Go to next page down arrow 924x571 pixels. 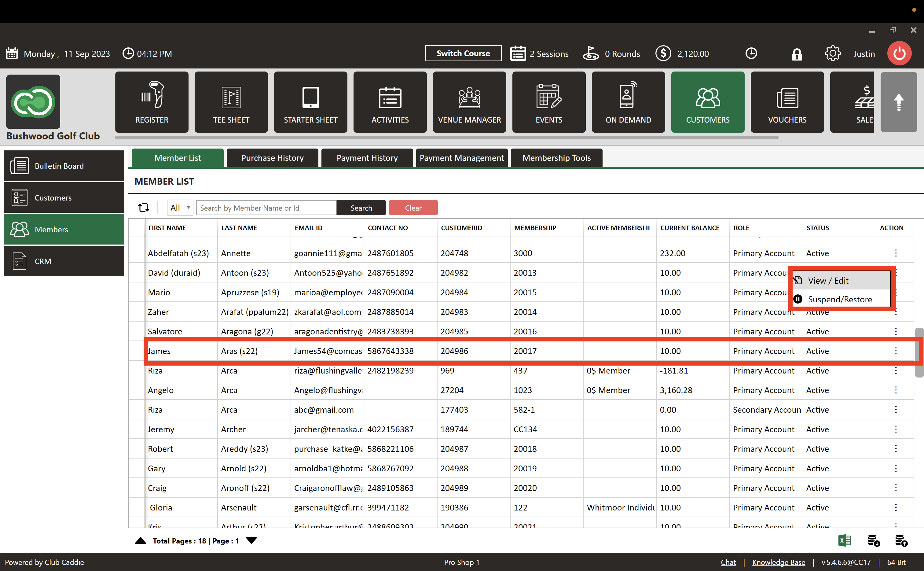click(251, 540)
